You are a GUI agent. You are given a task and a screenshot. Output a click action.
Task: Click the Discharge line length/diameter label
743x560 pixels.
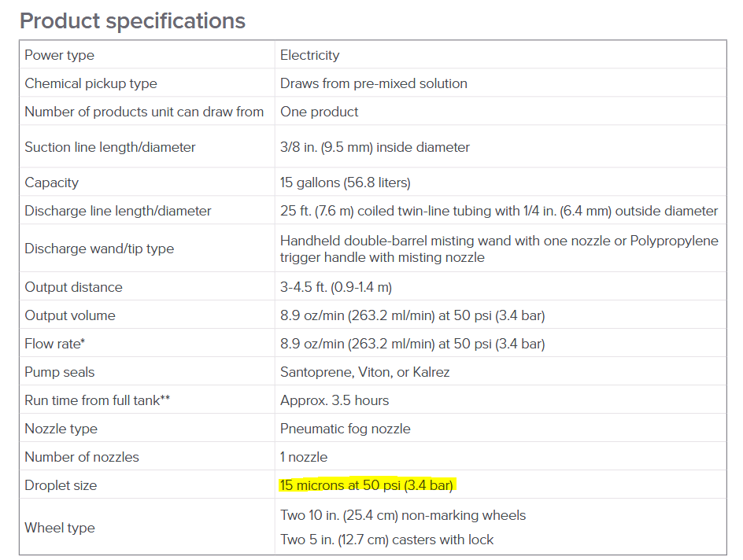tap(118, 211)
